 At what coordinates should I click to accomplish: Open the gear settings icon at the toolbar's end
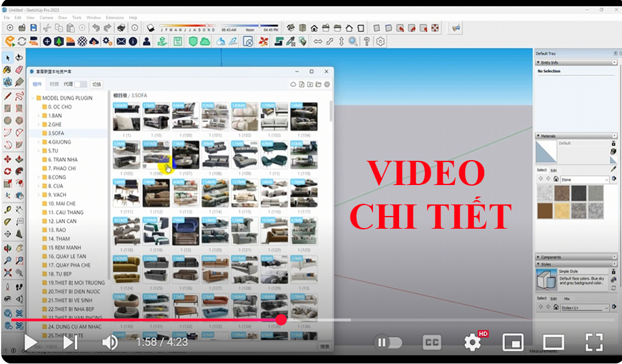tap(380, 42)
